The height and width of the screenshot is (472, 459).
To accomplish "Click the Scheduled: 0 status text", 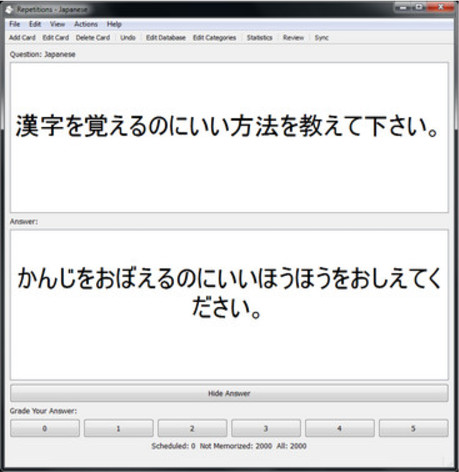I will pyautogui.click(x=173, y=446).
